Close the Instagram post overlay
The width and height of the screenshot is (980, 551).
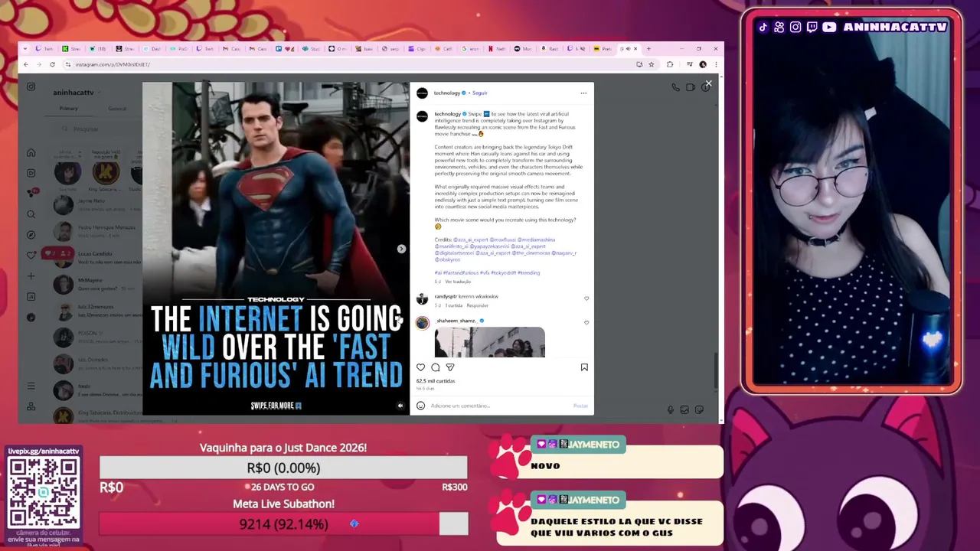pyautogui.click(x=708, y=83)
